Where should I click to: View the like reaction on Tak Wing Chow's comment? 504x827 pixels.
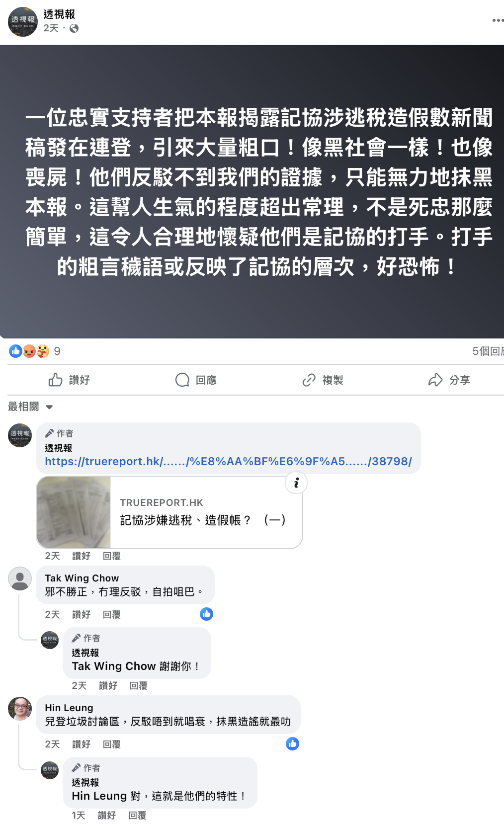(206, 614)
